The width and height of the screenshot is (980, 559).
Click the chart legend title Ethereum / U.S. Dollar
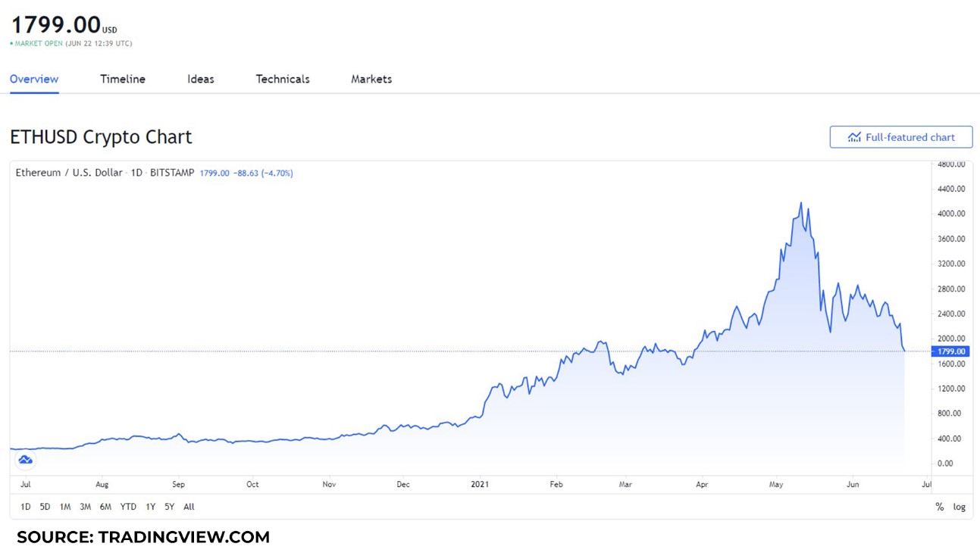[69, 173]
